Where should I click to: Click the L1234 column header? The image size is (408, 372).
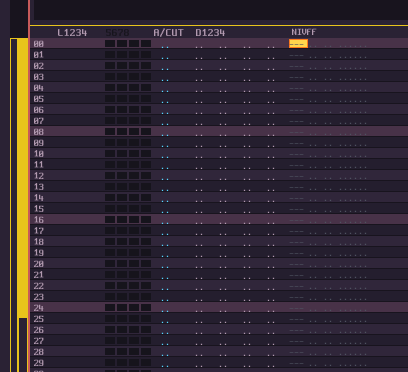pos(72,33)
